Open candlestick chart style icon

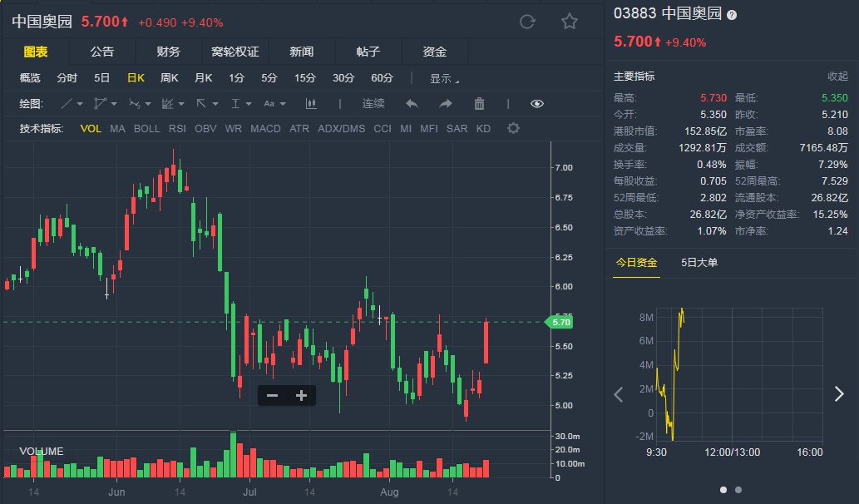click(x=311, y=103)
